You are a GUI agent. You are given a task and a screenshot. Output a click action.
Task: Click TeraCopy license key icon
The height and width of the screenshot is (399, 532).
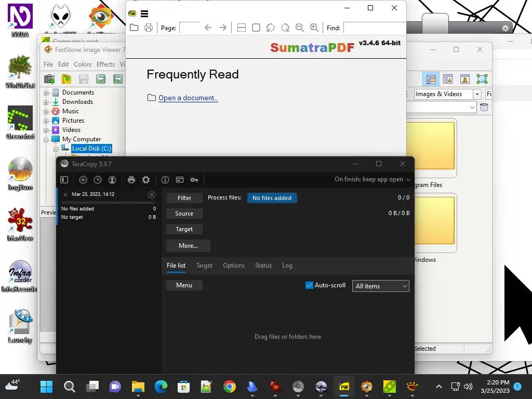[x=194, y=180]
